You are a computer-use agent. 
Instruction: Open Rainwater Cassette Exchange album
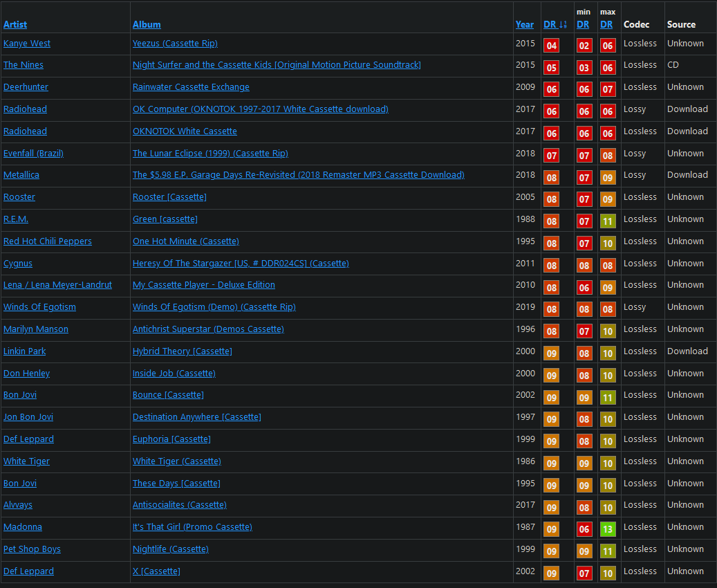pyautogui.click(x=191, y=87)
